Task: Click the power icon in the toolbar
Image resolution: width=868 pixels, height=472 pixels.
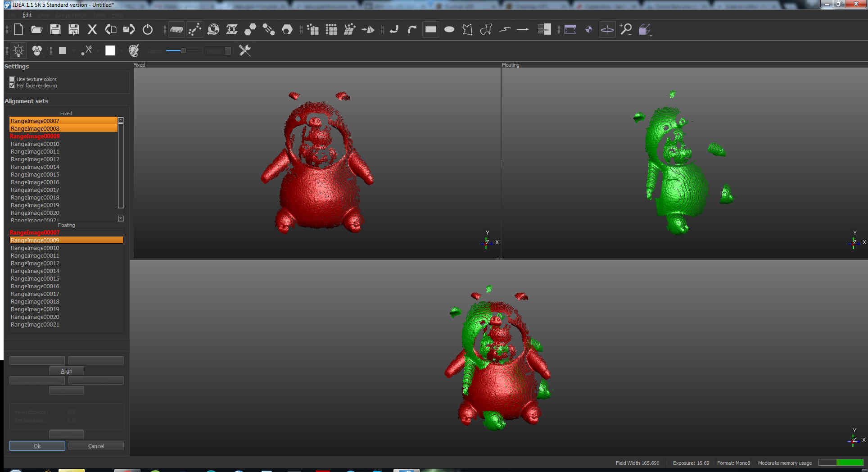Action: click(x=148, y=30)
